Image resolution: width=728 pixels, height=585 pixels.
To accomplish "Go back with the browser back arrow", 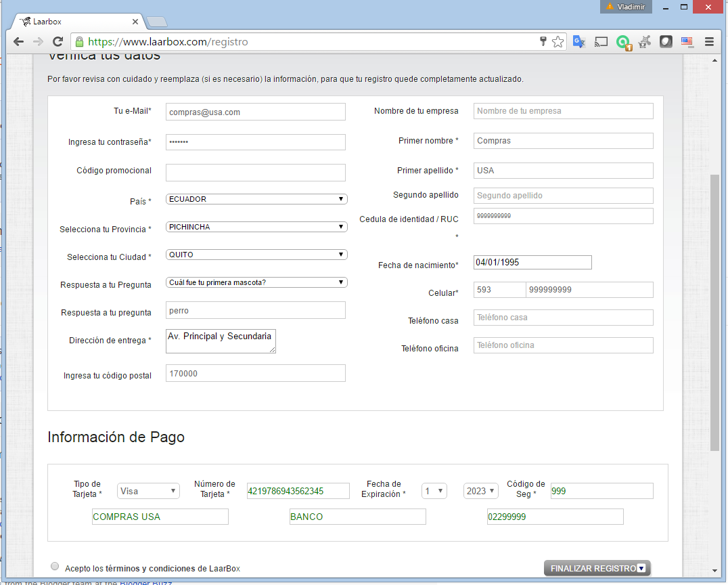I will 18,42.
